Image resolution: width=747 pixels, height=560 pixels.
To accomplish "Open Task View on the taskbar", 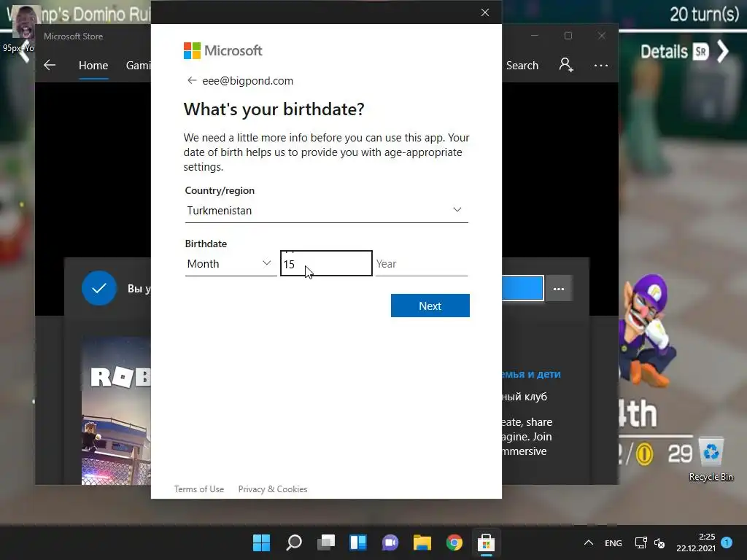I will pyautogui.click(x=326, y=542).
